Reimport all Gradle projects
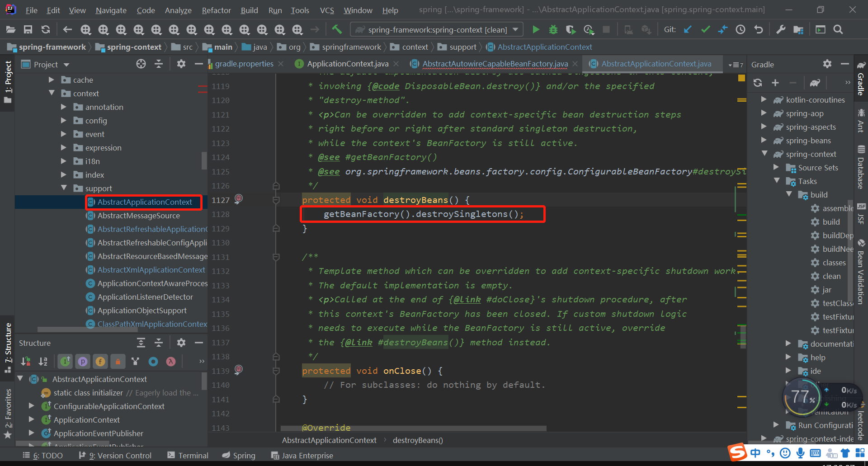This screenshot has width=868, height=466. pos(758,83)
